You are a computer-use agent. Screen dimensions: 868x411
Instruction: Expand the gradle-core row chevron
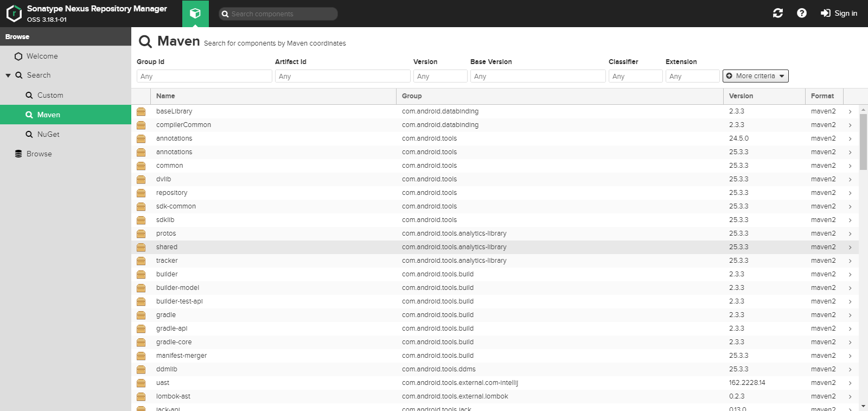(x=850, y=342)
